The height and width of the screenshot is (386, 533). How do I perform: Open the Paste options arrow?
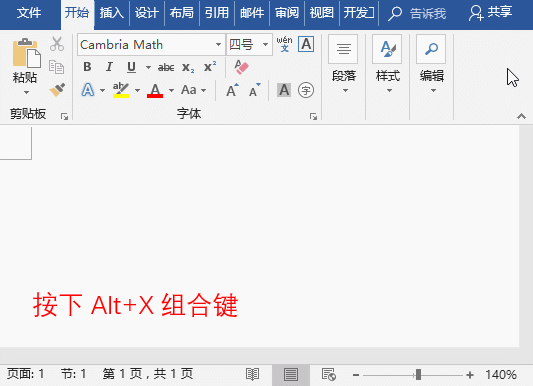[x=26, y=92]
